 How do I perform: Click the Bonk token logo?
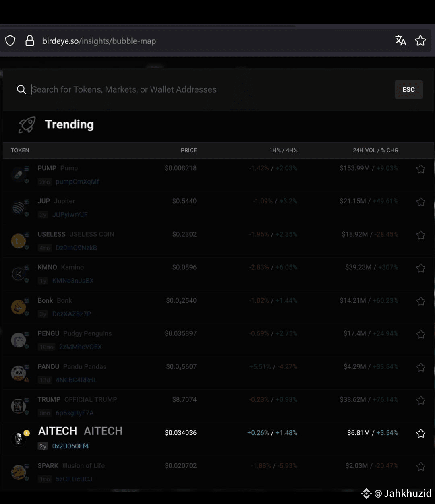19,307
